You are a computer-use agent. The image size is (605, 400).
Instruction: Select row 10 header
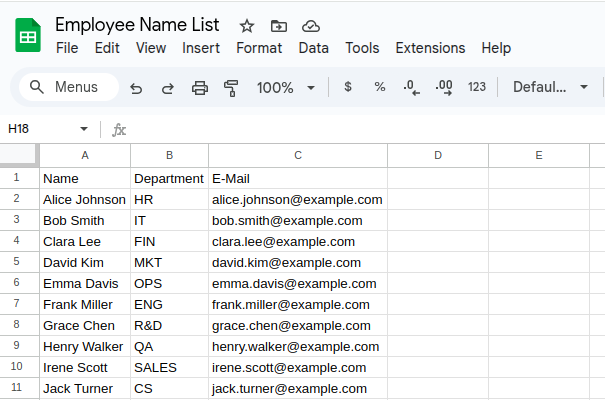[x=19, y=367]
